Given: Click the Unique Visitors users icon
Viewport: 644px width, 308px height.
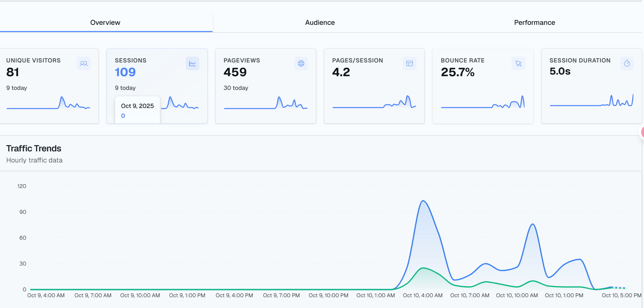Looking at the screenshot, I should 84,63.
